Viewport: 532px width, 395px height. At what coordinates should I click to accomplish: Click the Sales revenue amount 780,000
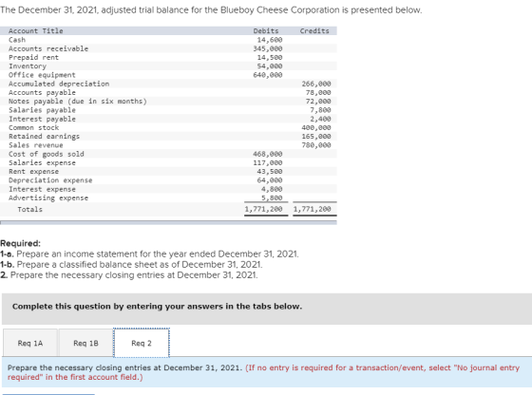[316, 145]
